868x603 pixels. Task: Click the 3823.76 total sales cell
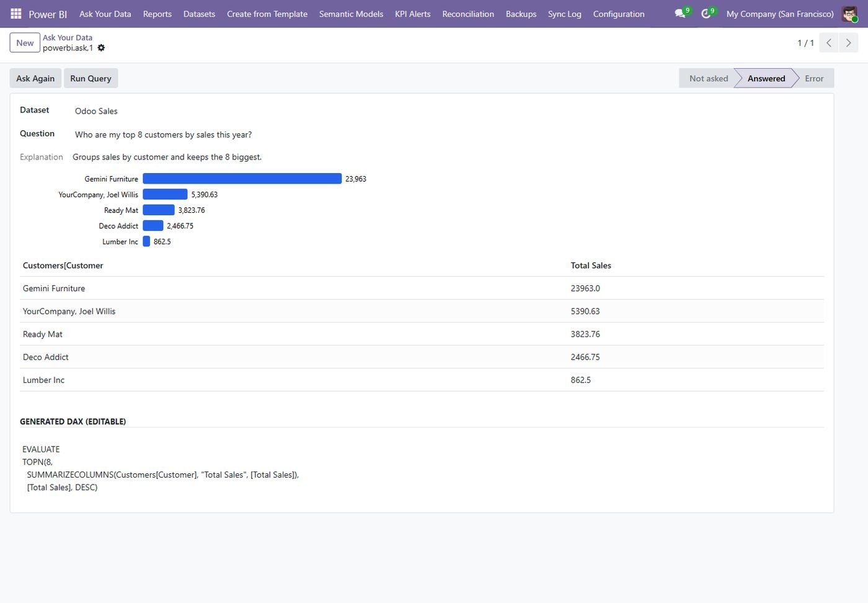[x=585, y=334]
